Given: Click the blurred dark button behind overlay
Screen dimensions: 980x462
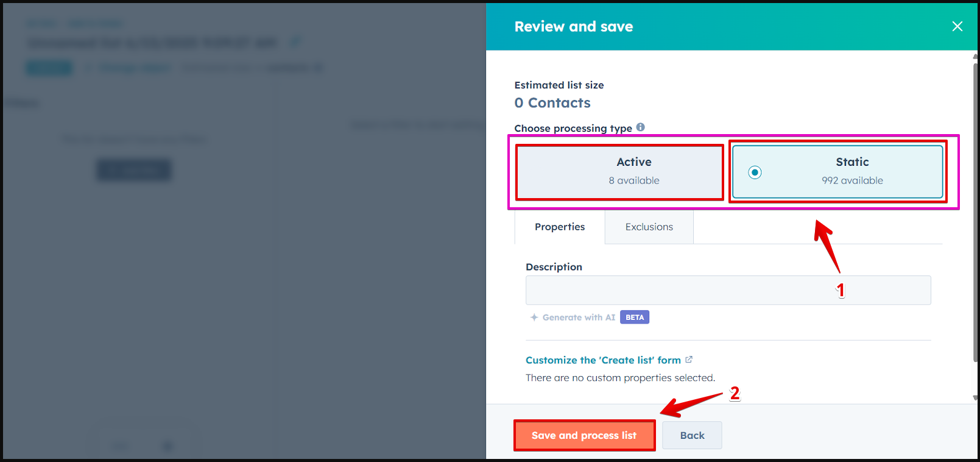Looking at the screenshot, I should point(134,170).
